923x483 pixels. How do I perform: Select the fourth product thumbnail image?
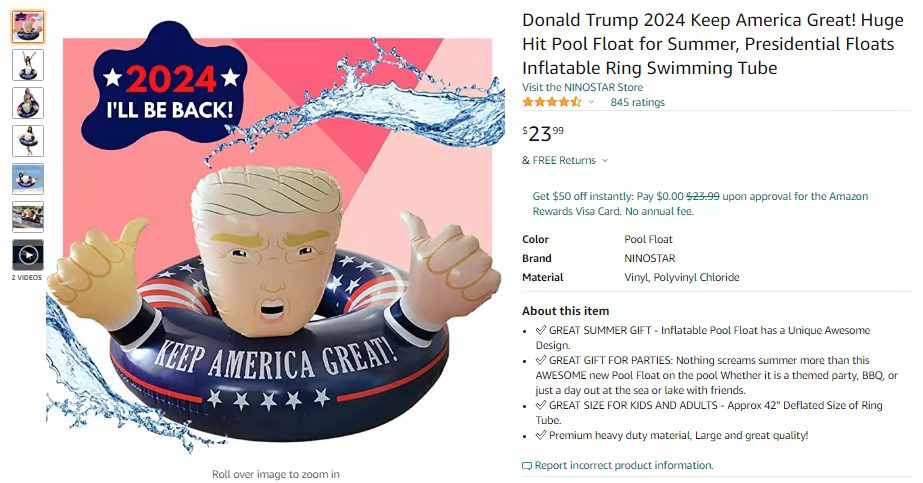click(x=28, y=141)
